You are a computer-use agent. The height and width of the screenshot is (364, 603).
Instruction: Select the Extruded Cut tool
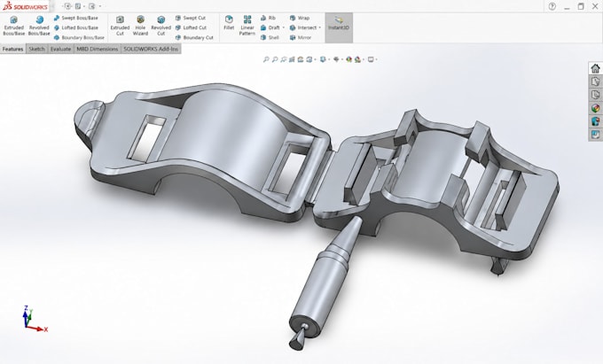[120, 26]
